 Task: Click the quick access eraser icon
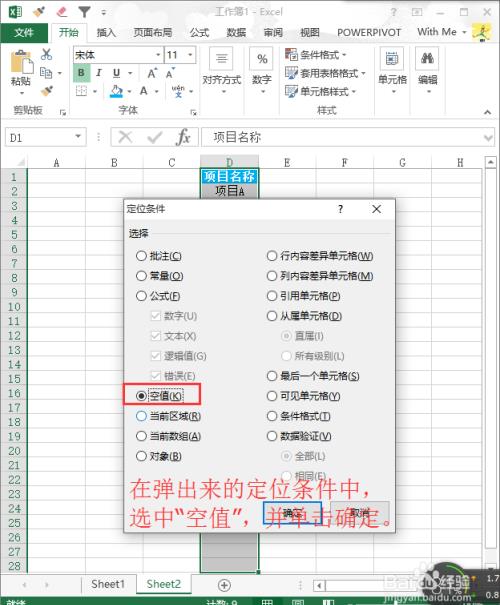62,12
